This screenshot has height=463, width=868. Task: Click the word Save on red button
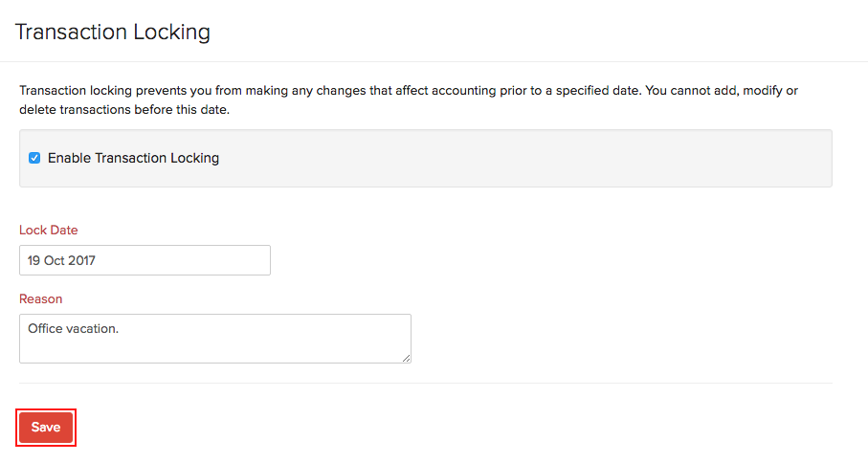[46, 427]
